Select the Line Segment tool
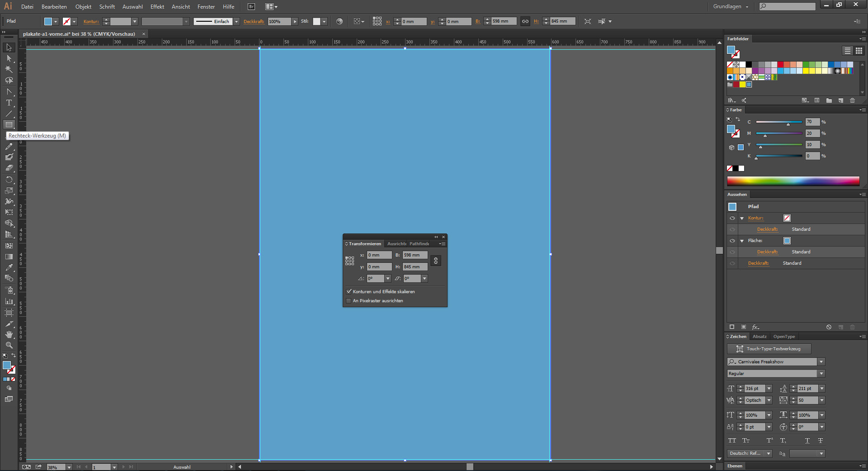Viewport: 868px width, 471px height. (9, 114)
